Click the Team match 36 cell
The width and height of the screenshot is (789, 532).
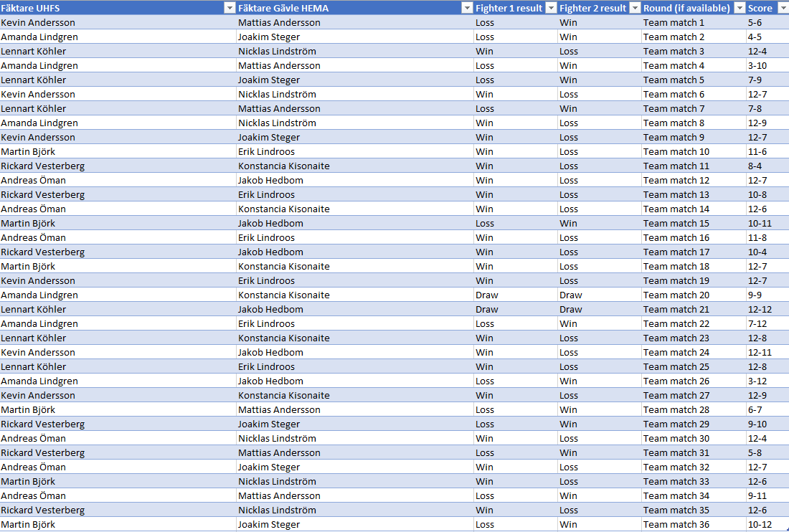coord(694,524)
